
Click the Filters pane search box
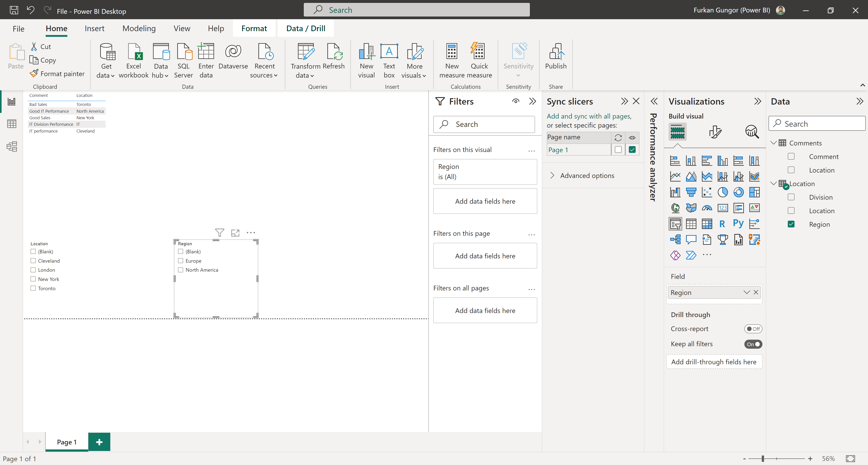point(484,124)
